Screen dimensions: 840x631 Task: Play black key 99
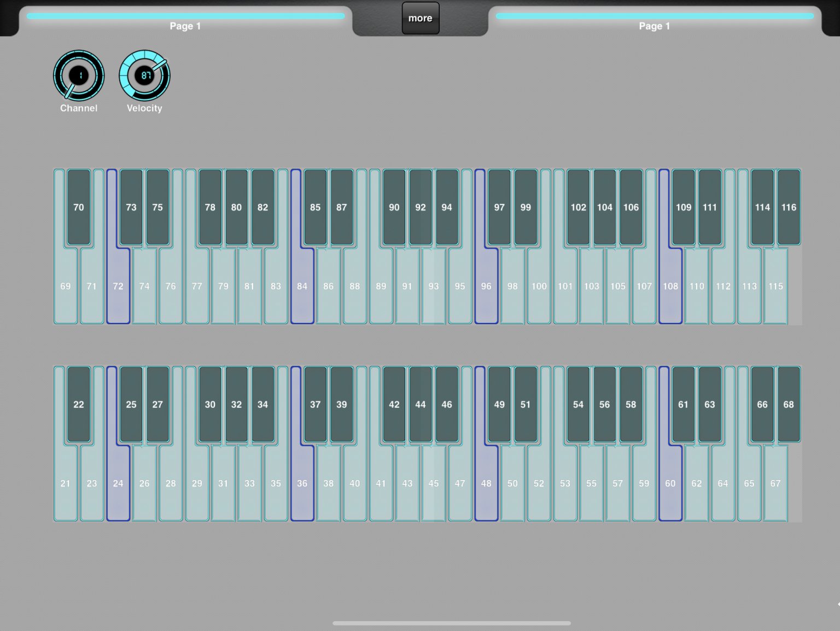click(526, 207)
